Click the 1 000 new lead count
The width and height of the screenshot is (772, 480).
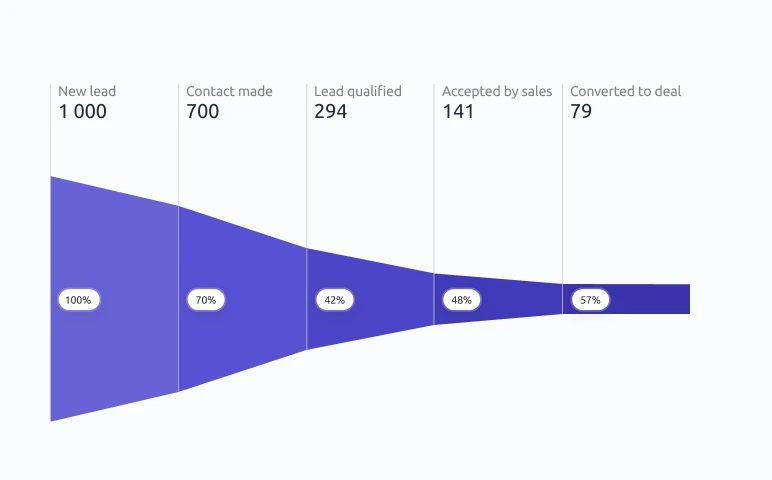click(x=82, y=111)
